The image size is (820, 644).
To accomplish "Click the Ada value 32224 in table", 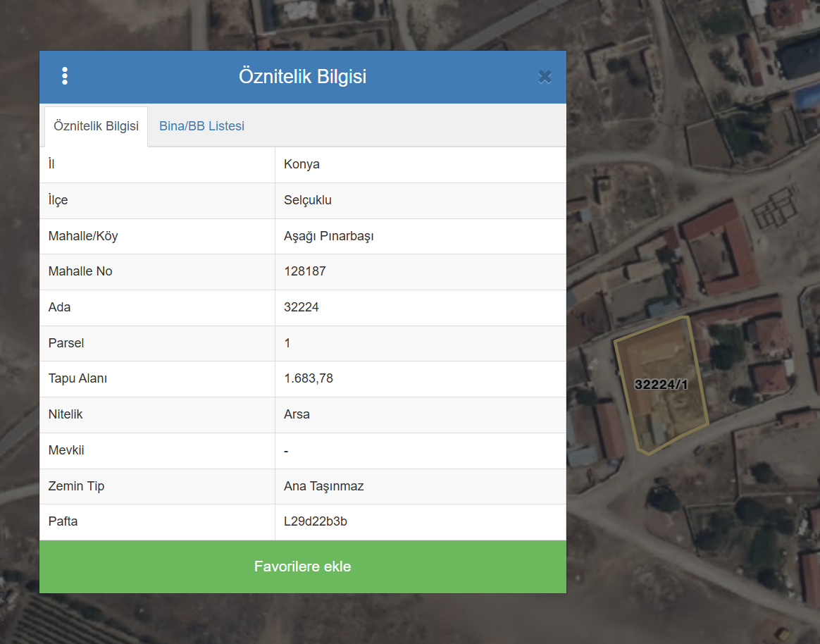I will pyautogui.click(x=301, y=307).
